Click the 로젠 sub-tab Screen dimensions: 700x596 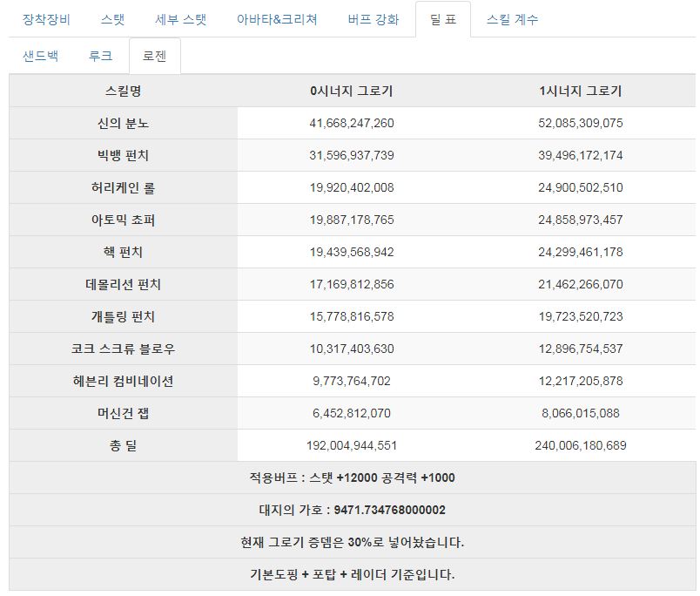pos(154,56)
